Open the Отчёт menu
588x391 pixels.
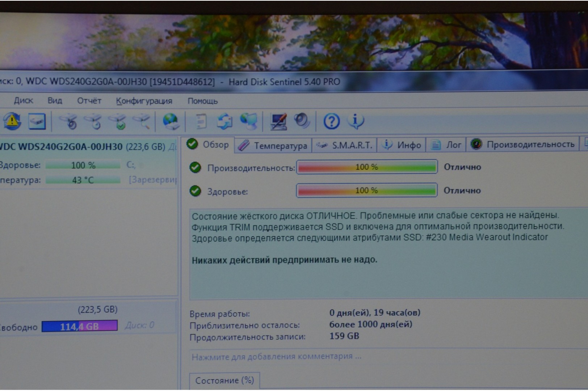[x=89, y=101]
